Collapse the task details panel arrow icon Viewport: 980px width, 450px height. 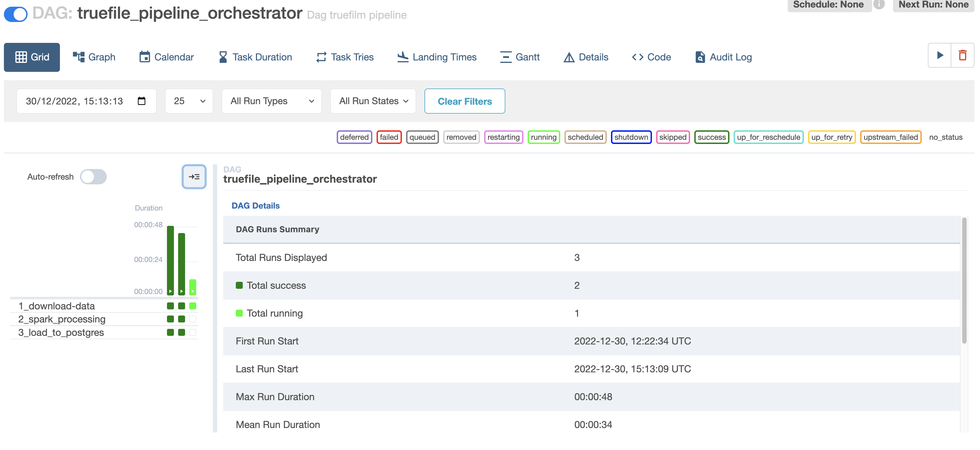(x=194, y=176)
